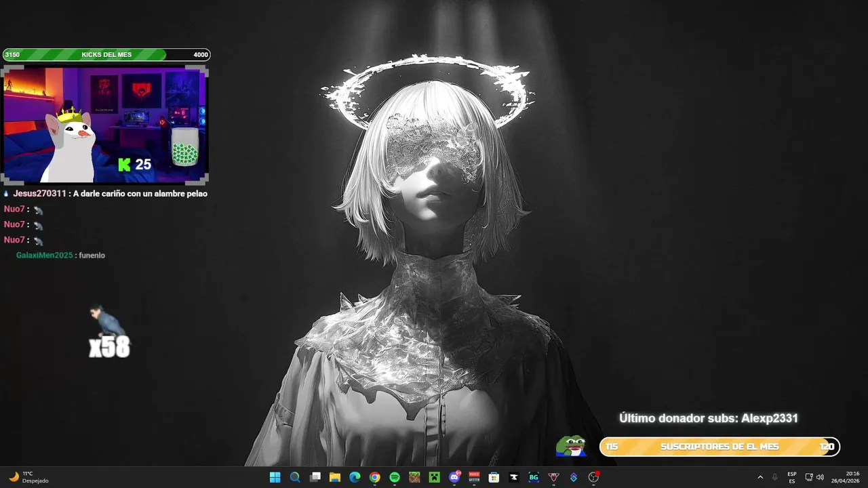
Task: Launch Minecraft dirt block icon
Action: (414, 477)
